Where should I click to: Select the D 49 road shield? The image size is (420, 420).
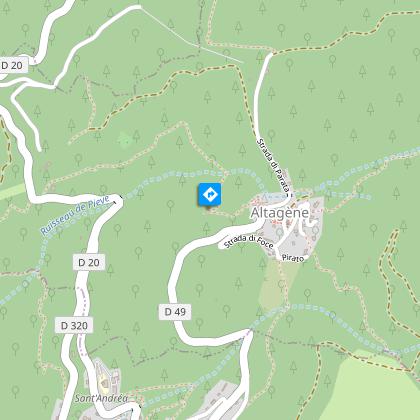click(175, 312)
